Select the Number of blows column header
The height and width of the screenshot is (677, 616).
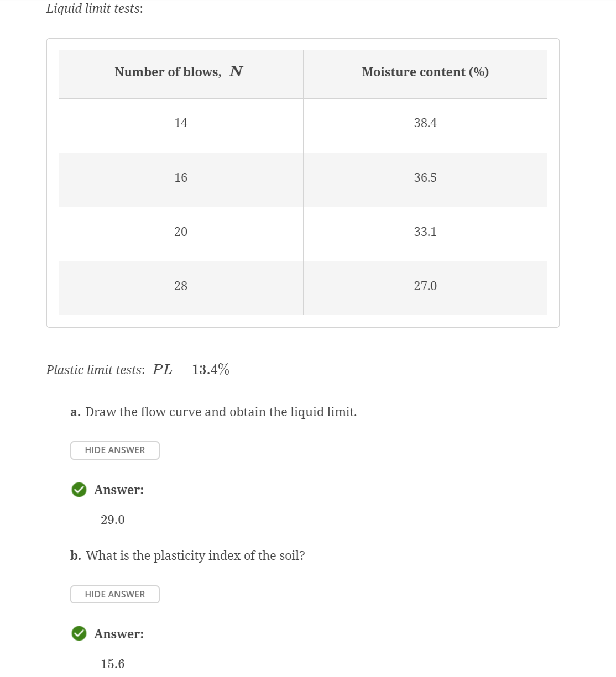click(179, 72)
